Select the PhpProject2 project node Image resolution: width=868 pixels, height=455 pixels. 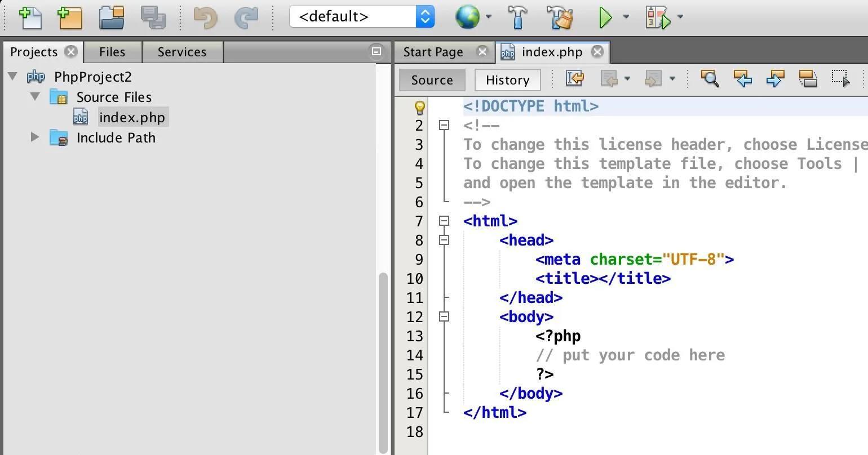tap(92, 77)
